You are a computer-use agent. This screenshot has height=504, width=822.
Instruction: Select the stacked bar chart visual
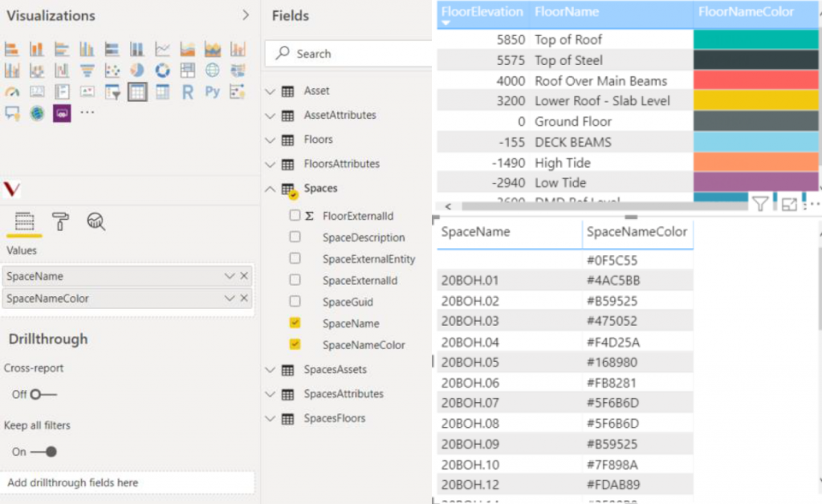(x=11, y=49)
